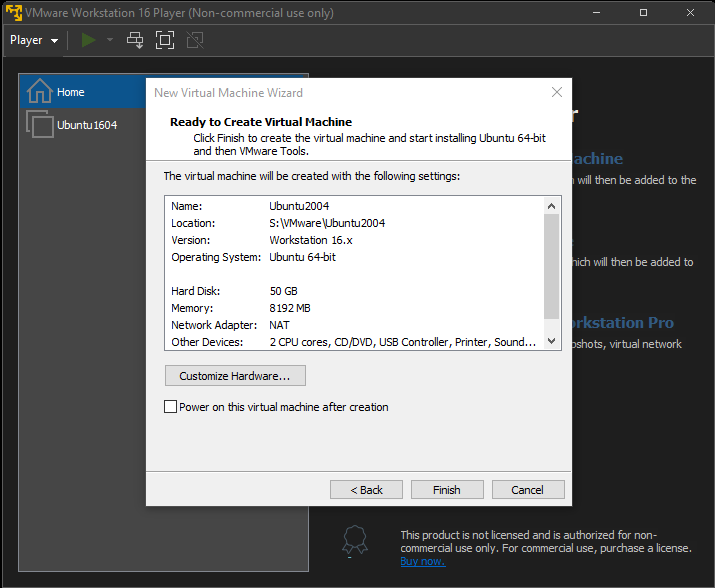
Task: Click the Ubuntu1604 VM icon
Action: pos(40,124)
